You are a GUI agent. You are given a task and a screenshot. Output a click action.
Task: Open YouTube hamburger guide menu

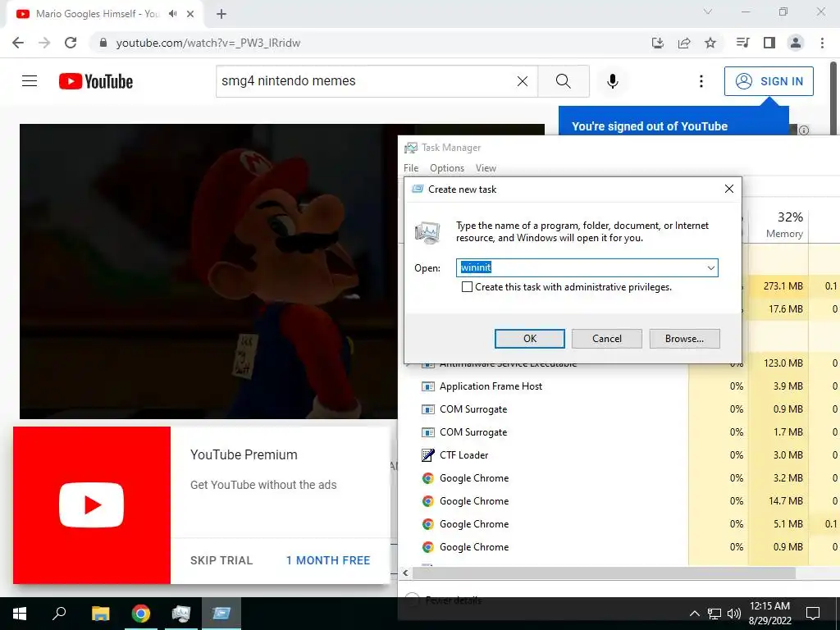[x=30, y=81]
